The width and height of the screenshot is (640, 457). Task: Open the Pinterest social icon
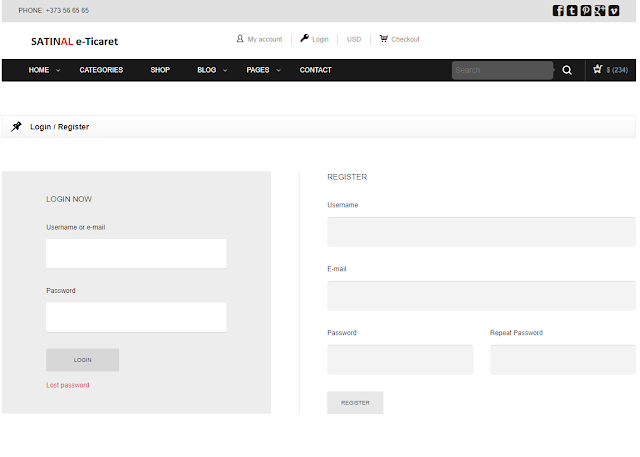point(586,11)
